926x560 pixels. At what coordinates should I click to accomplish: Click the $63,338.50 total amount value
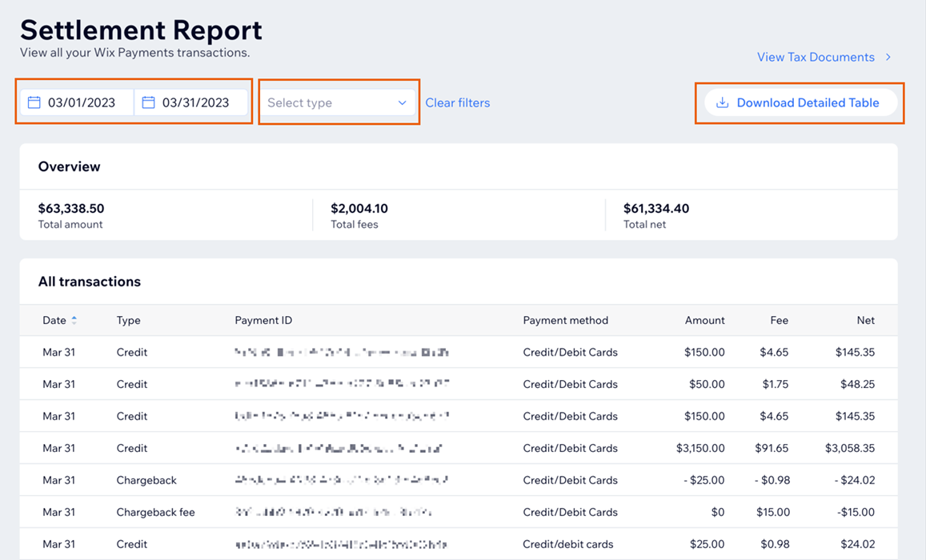[71, 208]
